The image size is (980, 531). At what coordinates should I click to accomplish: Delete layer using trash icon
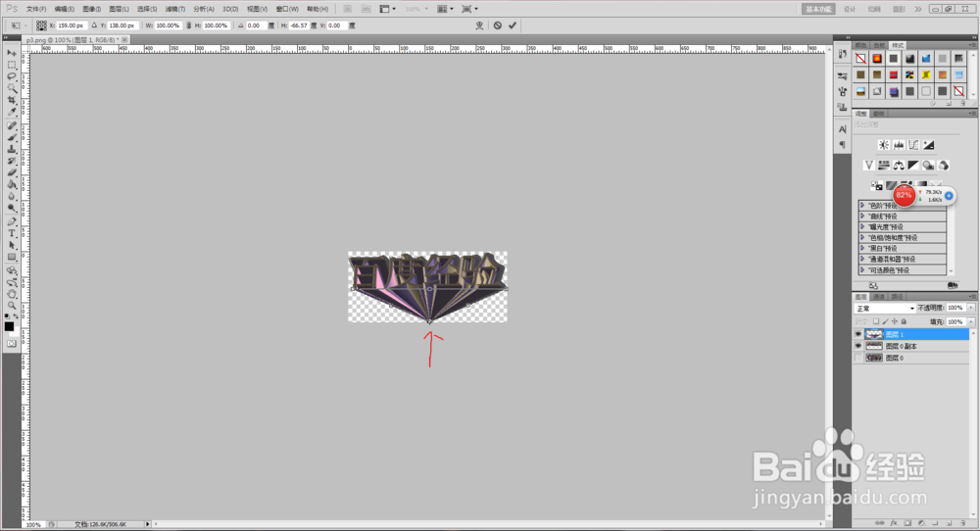coord(962,523)
